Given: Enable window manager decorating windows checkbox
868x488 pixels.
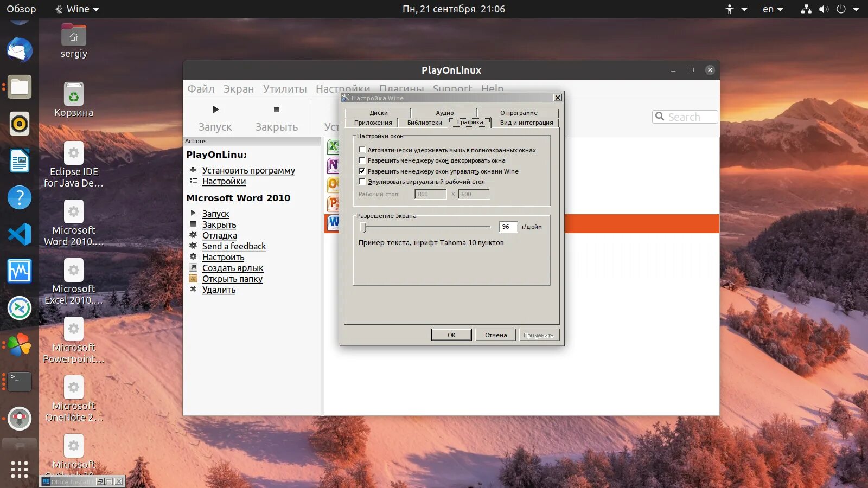Looking at the screenshot, I should coord(362,160).
